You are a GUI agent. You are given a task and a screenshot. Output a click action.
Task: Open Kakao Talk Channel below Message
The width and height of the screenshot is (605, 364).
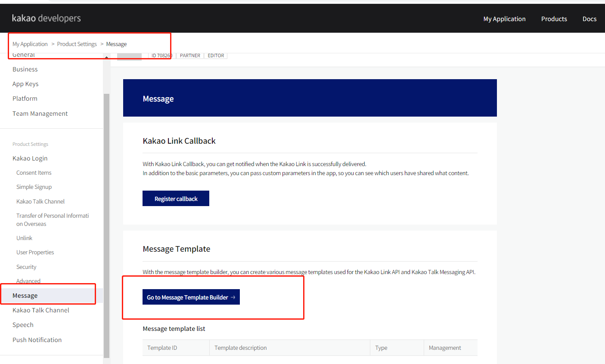pyautogui.click(x=41, y=310)
